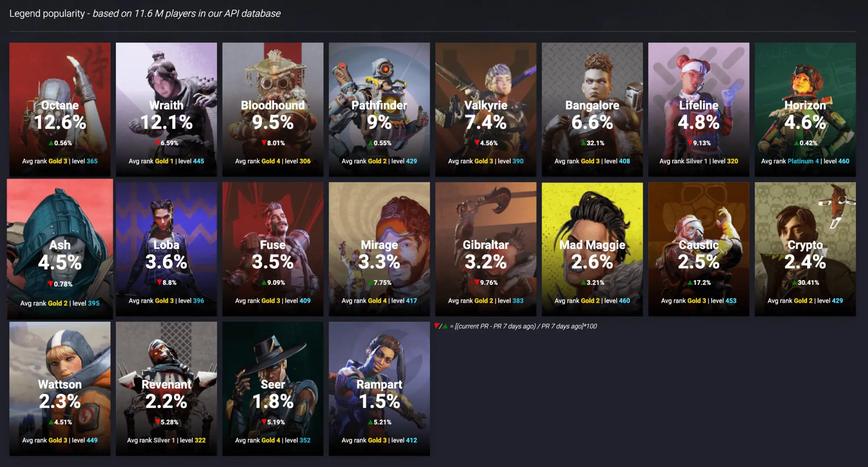Select the Rampart legend card
Screen dimensions: 868x467
[x=379, y=389]
